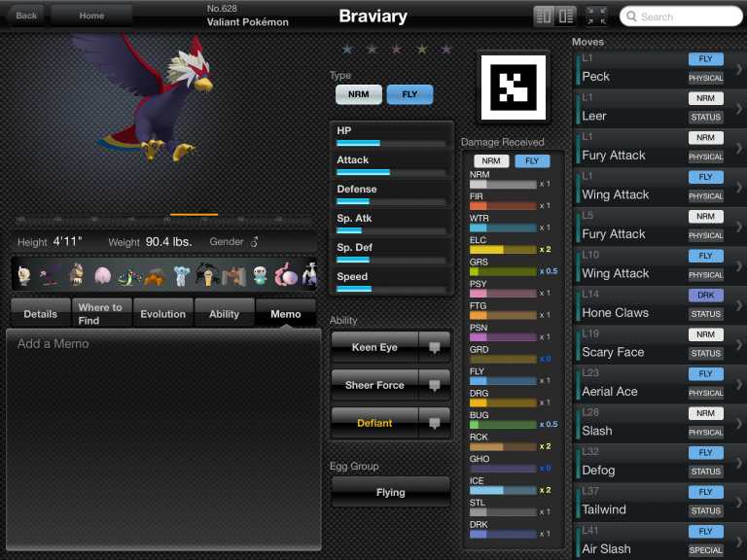Select the L5 Fury Attack move
Image resolution: width=747 pixels, height=560 pixels.
click(x=659, y=226)
